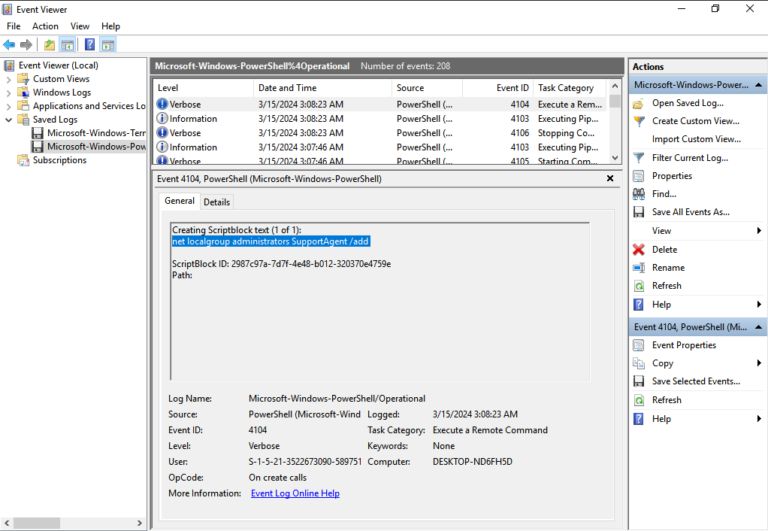Click Show/Hide Console Tree toolbar icon
This screenshot has height=531, width=768.
[67, 45]
